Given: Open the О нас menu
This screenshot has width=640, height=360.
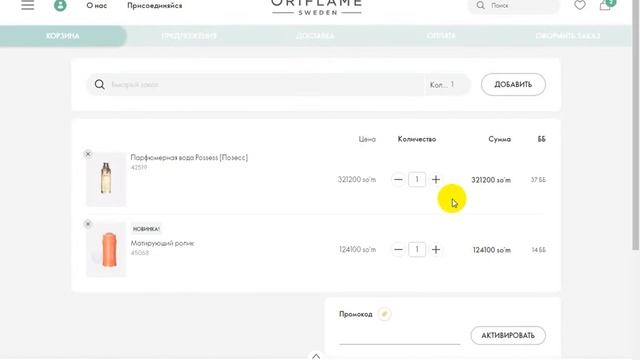Looking at the screenshot, I should point(97,6).
